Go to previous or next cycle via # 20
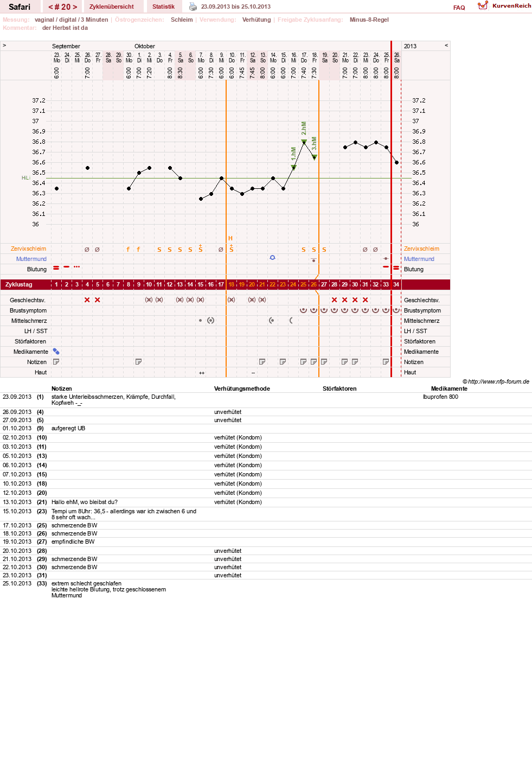532x777 pixels. tap(62, 7)
